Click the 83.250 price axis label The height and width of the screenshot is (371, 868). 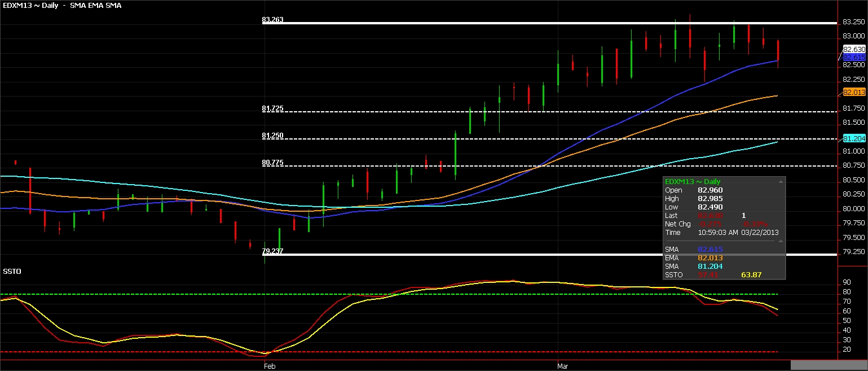(x=854, y=22)
